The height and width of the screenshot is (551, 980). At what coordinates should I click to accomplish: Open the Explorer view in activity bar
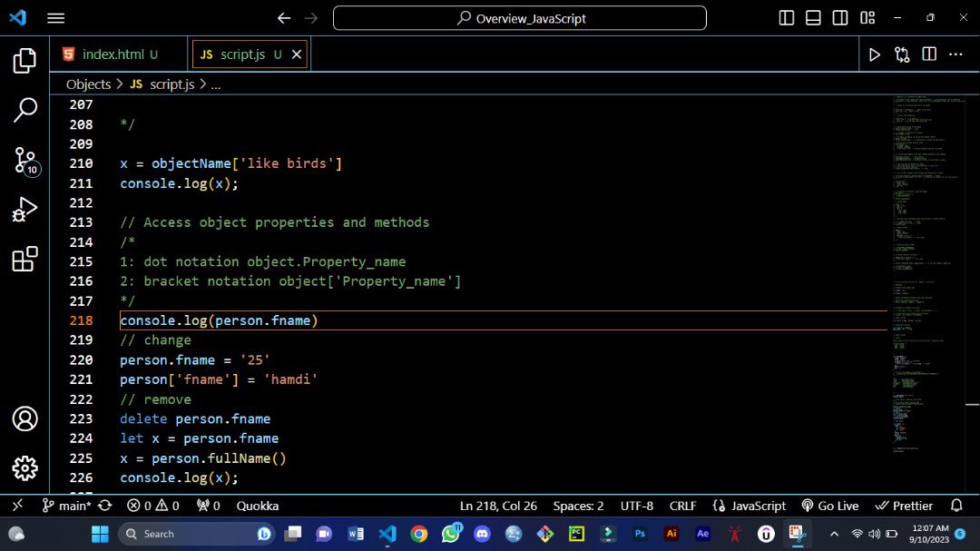(25, 61)
